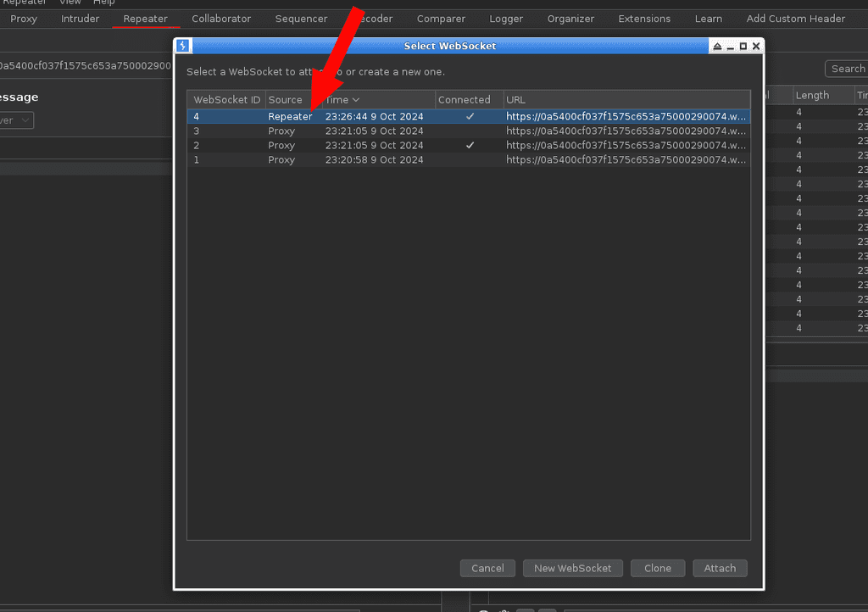Click the Connected checkmark for WebSocket ID 2
The height and width of the screenshot is (612, 868).
click(470, 146)
